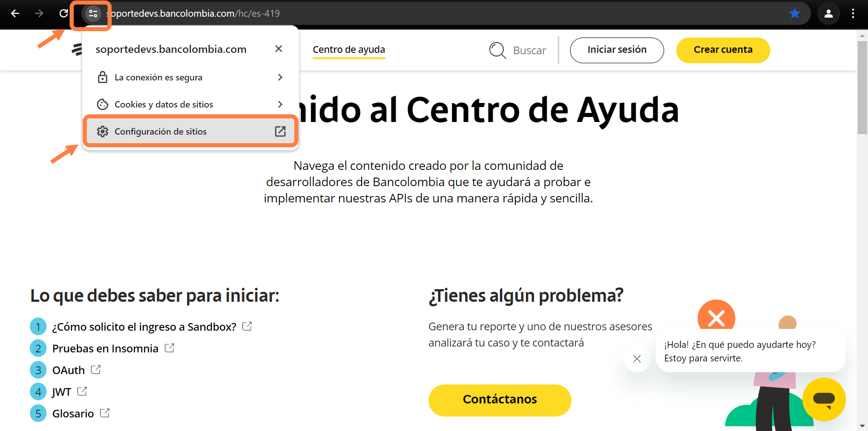Screen dimensions: 868x431
Task: Click into the Buscar search field
Action: [529, 51]
